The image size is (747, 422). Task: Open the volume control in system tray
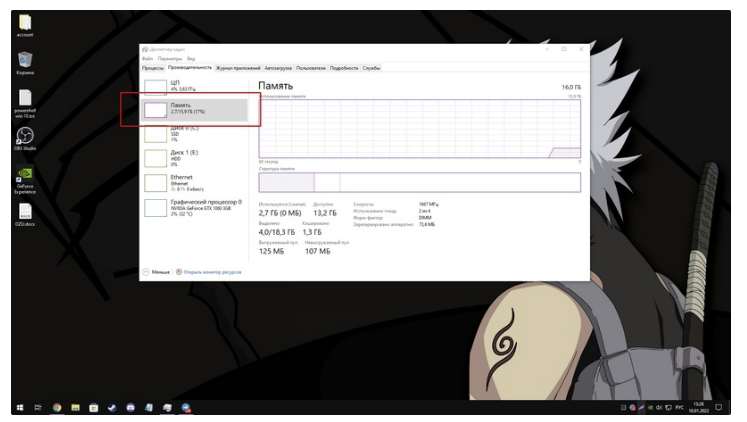click(x=659, y=408)
